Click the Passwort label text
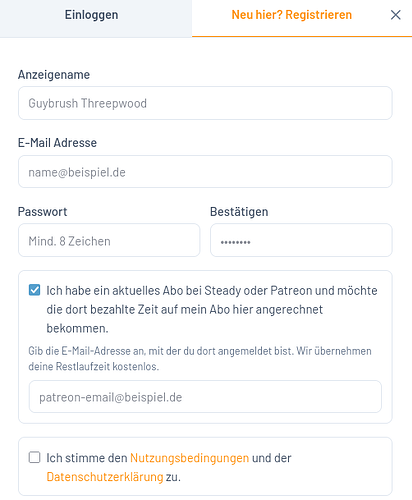This screenshot has height=500, width=412. pyautogui.click(x=42, y=212)
